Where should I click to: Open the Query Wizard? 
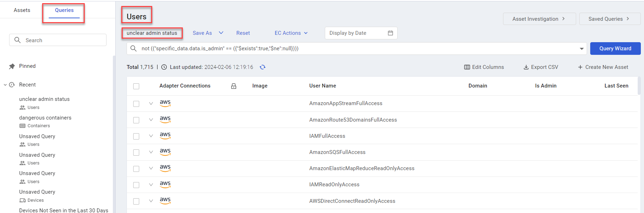tap(615, 49)
